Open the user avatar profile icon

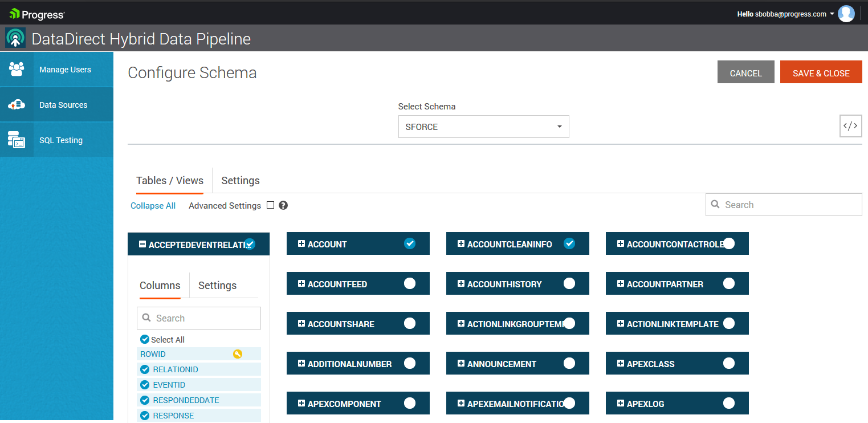coord(846,14)
